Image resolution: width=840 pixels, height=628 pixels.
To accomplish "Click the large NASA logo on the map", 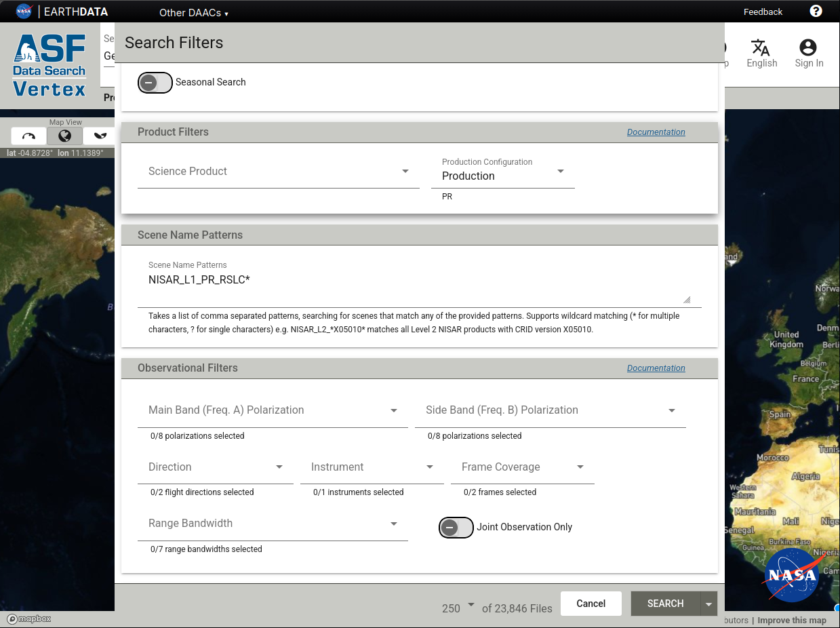I will tap(793, 575).
